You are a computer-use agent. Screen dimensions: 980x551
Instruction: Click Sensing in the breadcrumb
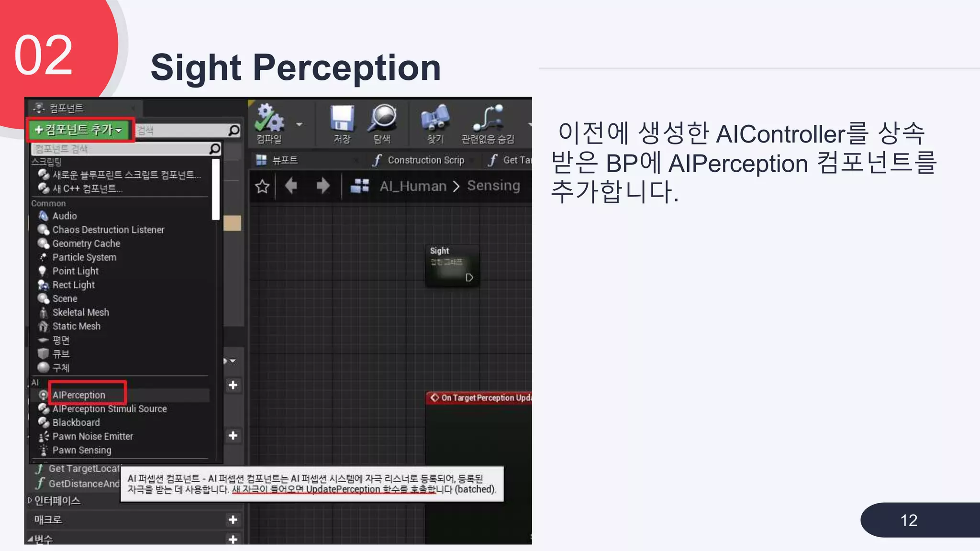tap(493, 186)
